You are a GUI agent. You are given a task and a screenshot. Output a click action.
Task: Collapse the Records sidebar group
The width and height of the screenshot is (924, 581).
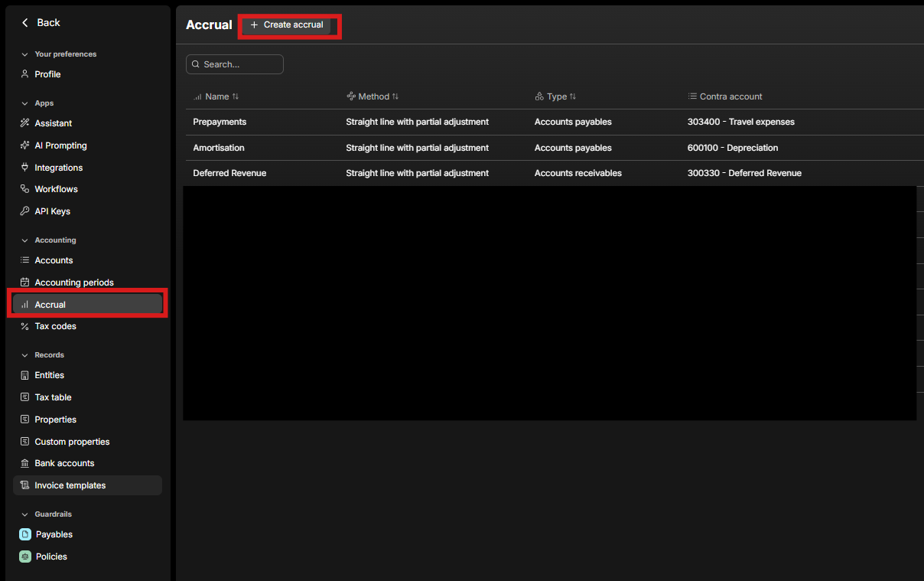coord(24,355)
